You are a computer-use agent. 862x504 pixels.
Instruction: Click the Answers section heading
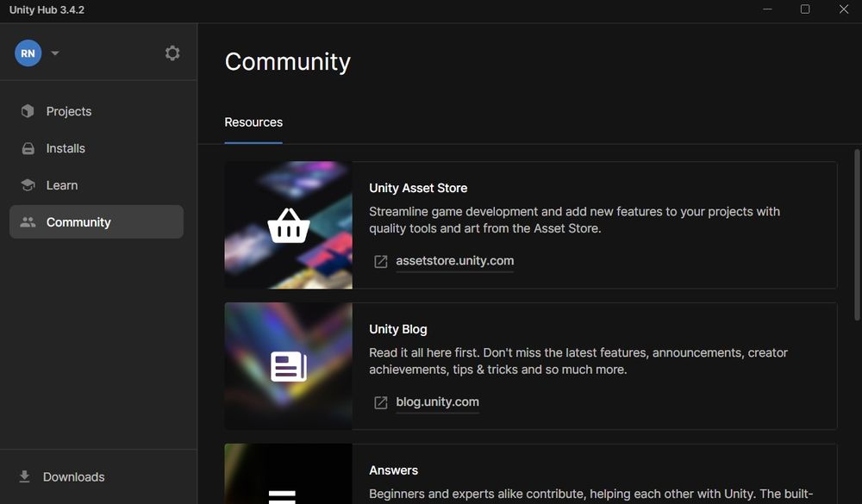tap(393, 470)
